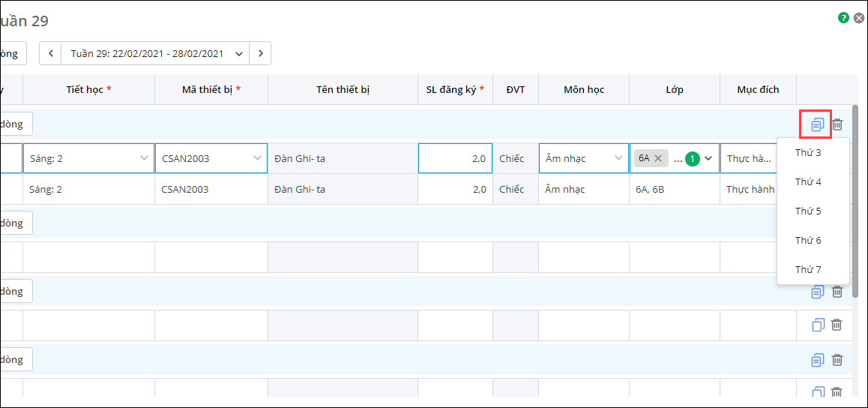Choose Thứ 5 in the copy menu
This screenshot has width=868, height=408.
808,211
